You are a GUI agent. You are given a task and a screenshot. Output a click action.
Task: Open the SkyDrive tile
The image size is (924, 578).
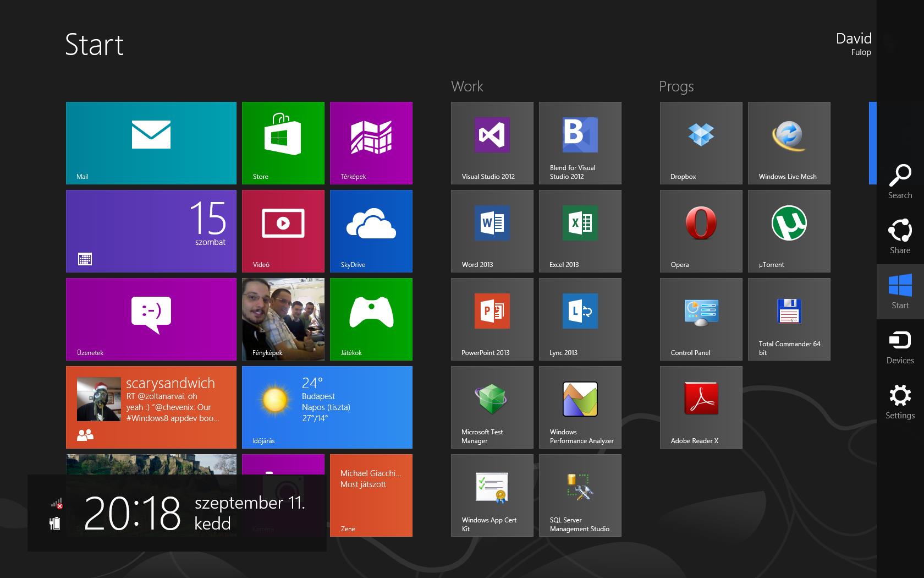371,231
